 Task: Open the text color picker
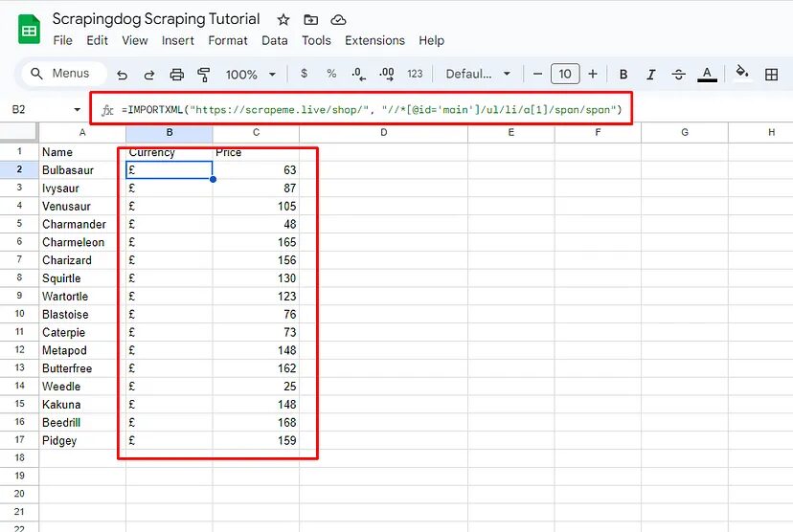707,75
